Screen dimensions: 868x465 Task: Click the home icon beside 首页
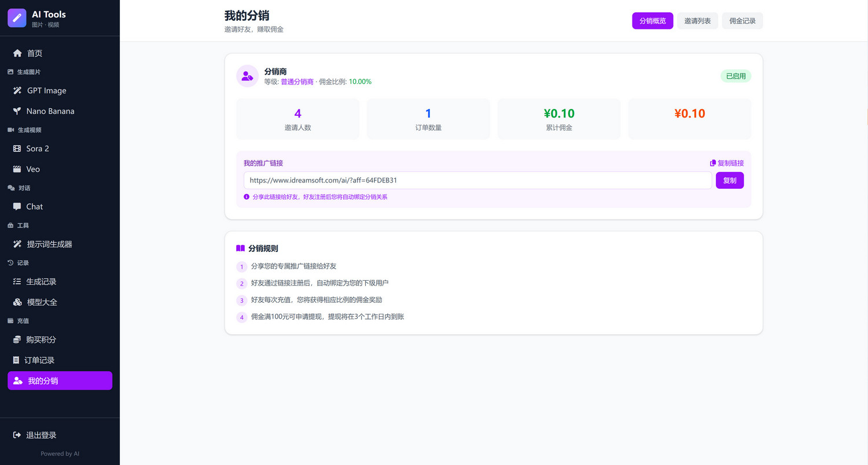tap(17, 53)
